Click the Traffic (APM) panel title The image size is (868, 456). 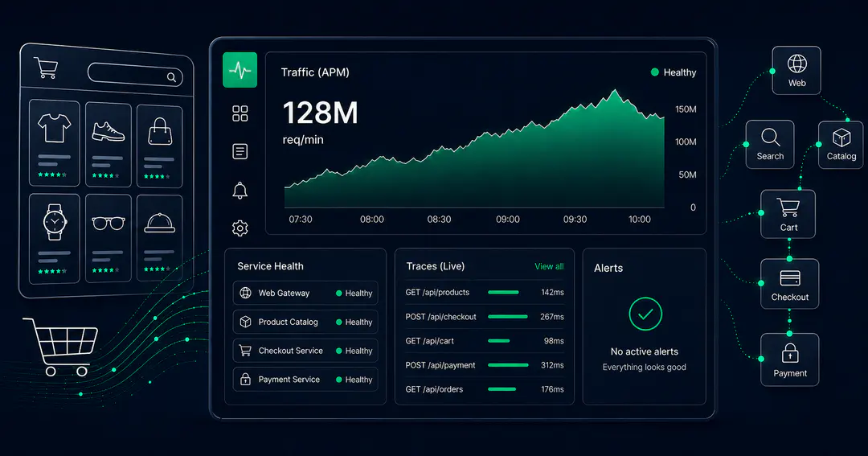[315, 72]
